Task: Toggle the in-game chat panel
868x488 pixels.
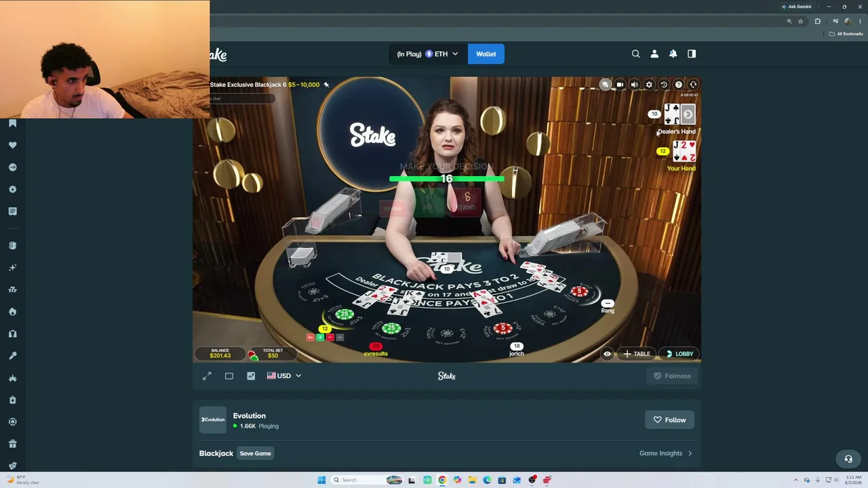Action: [605, 85]
